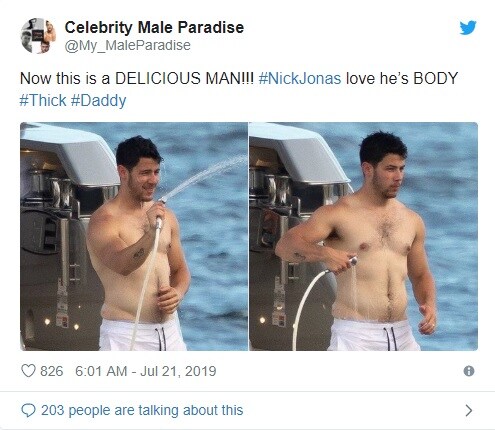Open the 6:01 AM time link
Screen dimensions: 495x430
[101, 371]
